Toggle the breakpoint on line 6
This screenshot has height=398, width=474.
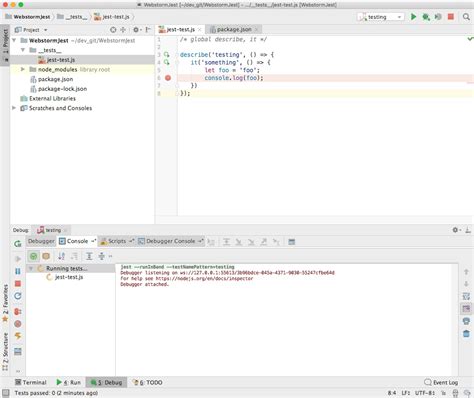point(168,78)
